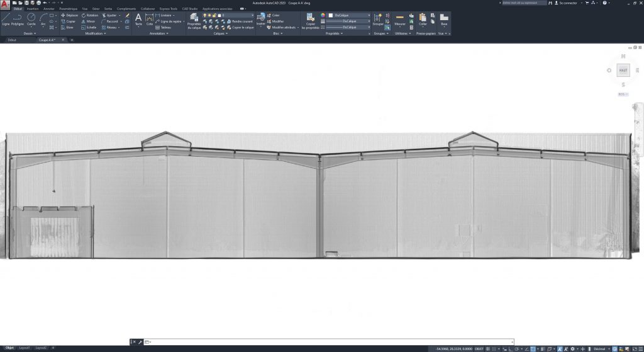Image resolution: width=644 pixels, height=352 pixels.
Task: Toggle lineweight display in status bar
Action: coord(543,349)
